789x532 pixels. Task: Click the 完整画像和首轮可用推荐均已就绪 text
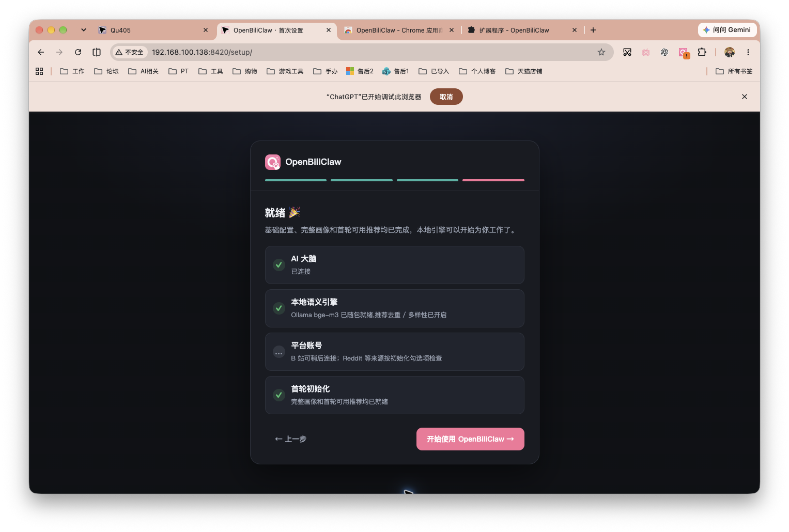pos(339,402)
